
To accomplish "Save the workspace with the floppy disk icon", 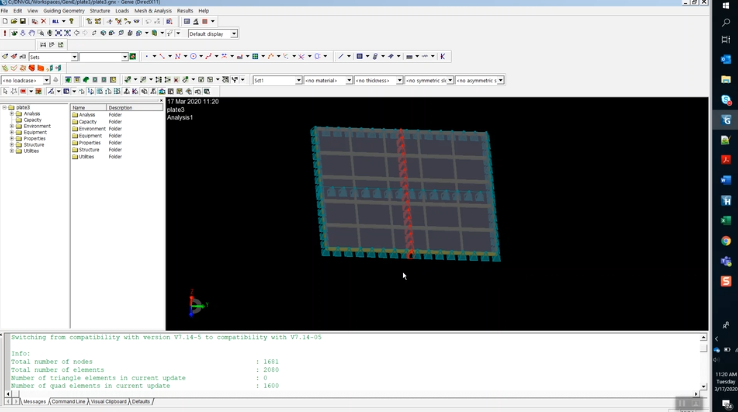I will 22,21.
